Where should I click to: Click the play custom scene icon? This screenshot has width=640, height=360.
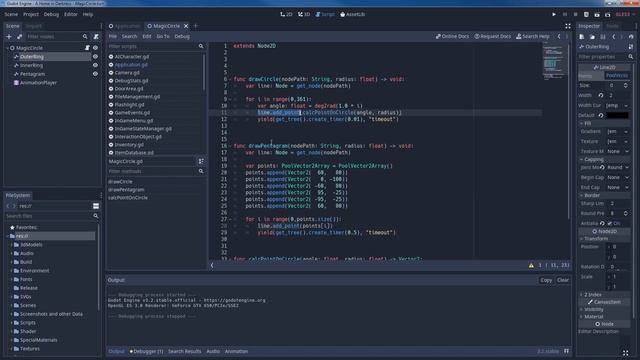608,14
